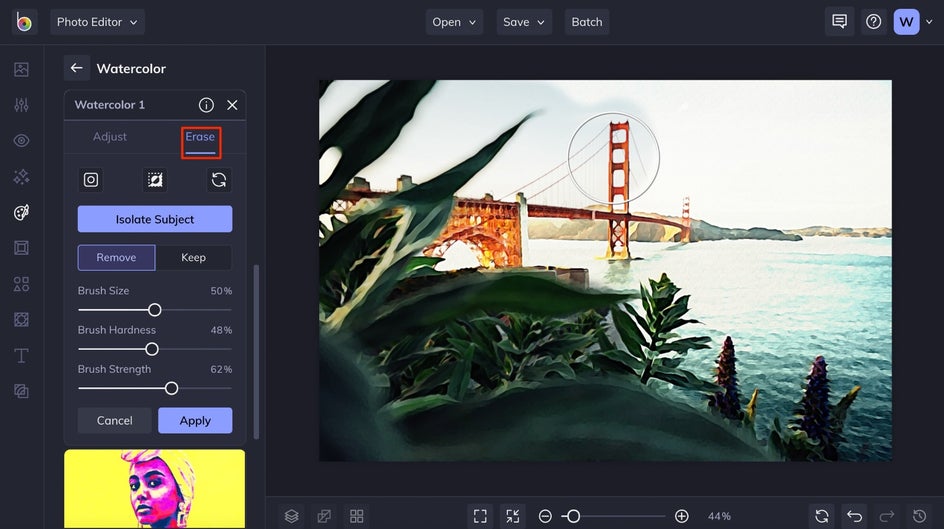Open the edit history icon
This screenshot has height=529, width=944.
tap(919, 516)
